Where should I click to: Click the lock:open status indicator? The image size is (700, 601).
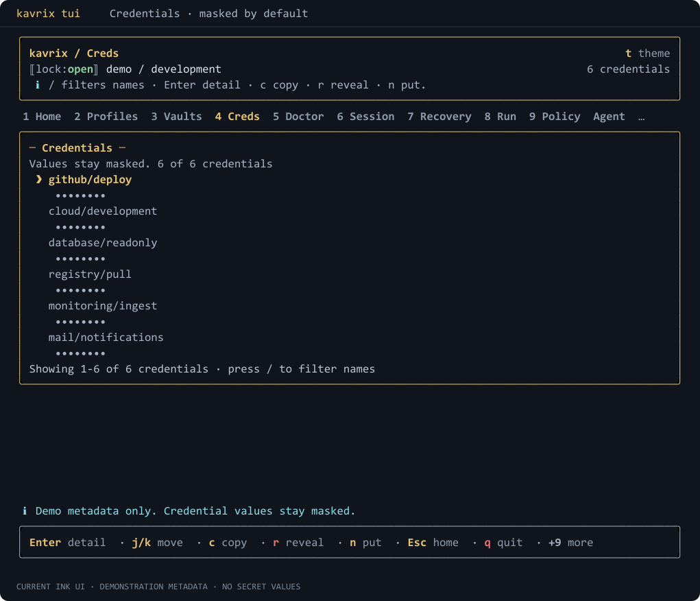point(64,69)
